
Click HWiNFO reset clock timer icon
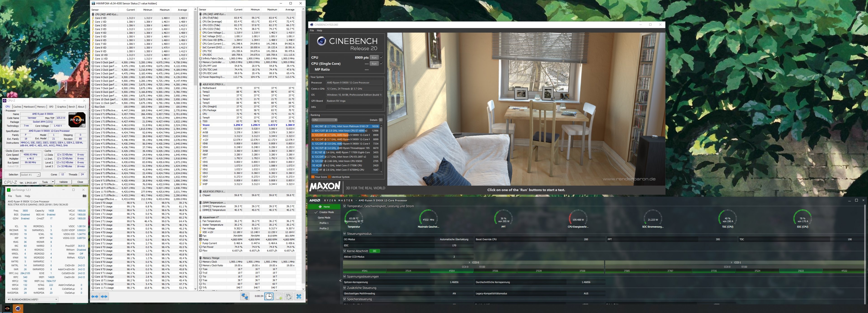pos(269,296)
